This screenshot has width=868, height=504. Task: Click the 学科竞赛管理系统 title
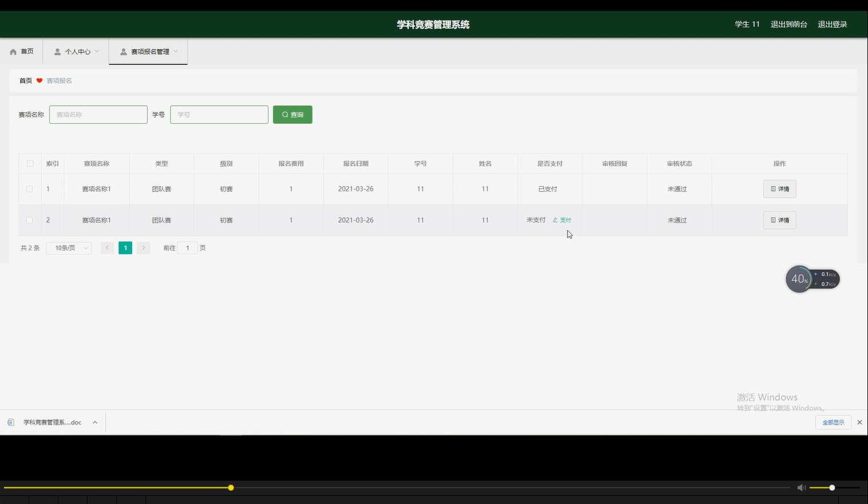click(x=433, y=25)
